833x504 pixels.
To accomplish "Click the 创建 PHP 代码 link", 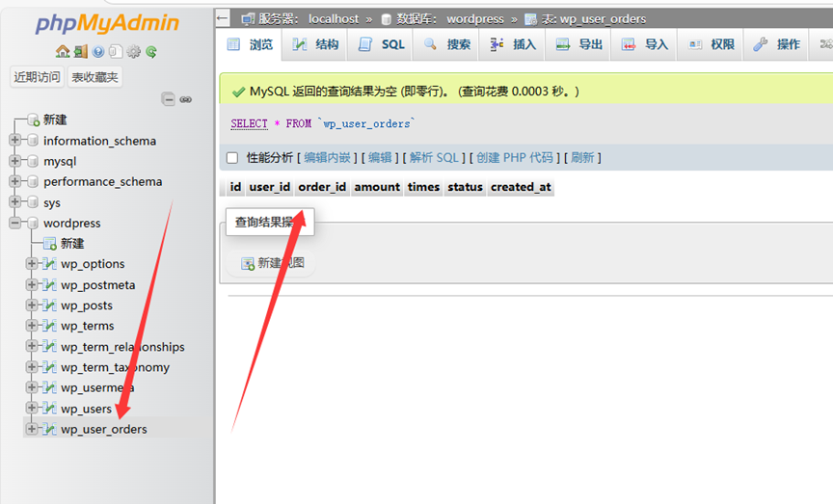I will tap(514, 158).
